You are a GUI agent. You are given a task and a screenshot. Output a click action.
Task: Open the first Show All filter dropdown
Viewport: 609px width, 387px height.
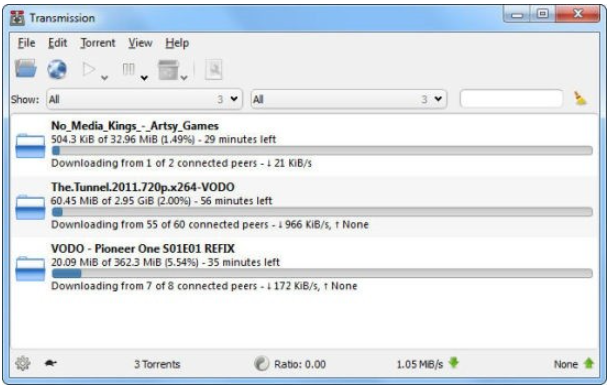pos(144,99)
